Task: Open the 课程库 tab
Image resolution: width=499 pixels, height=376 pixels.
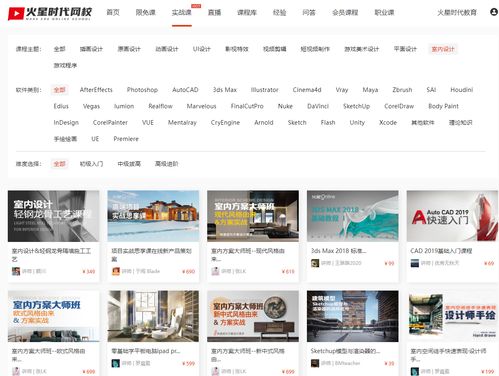Action: pyautogui.click(x=247, y=12)
